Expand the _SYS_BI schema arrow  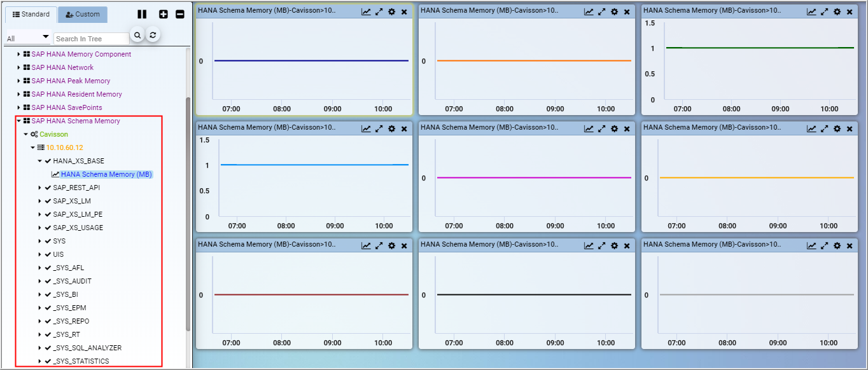pos(39,294)
